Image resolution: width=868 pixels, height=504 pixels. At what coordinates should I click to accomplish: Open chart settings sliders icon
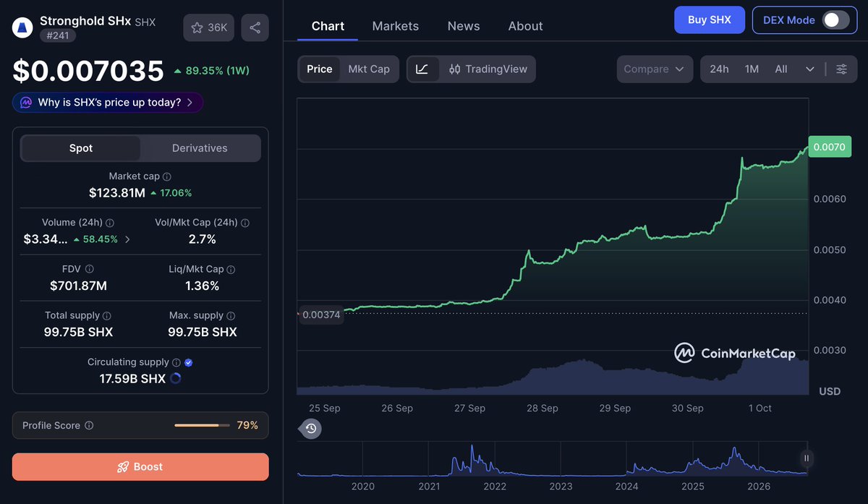pos(842,69)
